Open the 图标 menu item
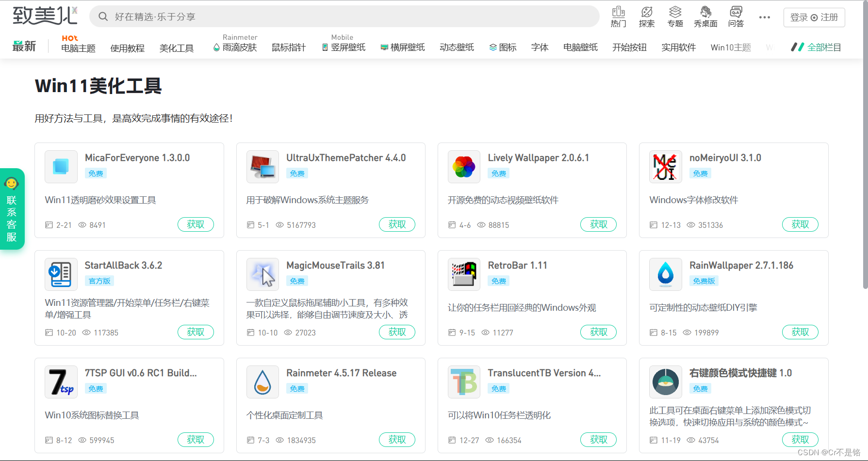The height and width of the screenshot is (461, 868). (503, 47)
